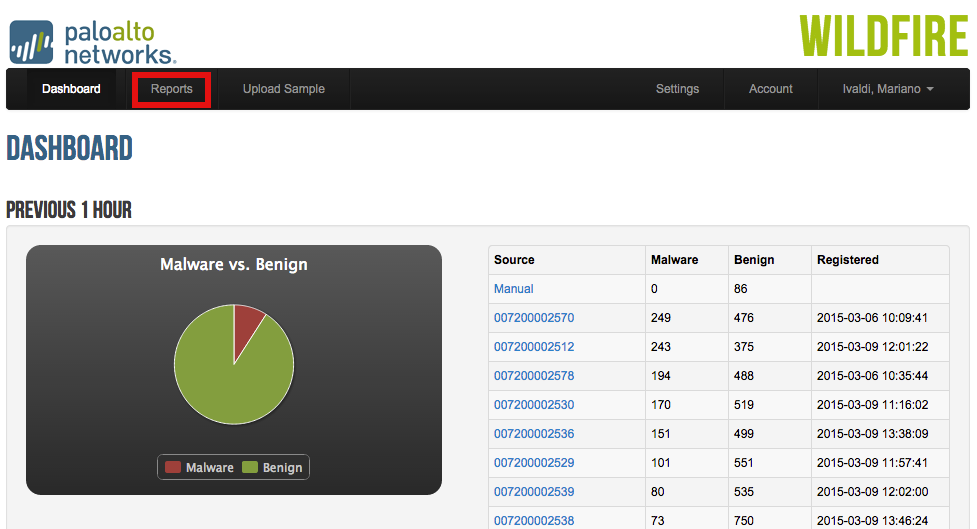Image resolution: width=977 pixels, height=529 pixels.
Task: Open source 007200002536 link
Action: click(534, 434)
